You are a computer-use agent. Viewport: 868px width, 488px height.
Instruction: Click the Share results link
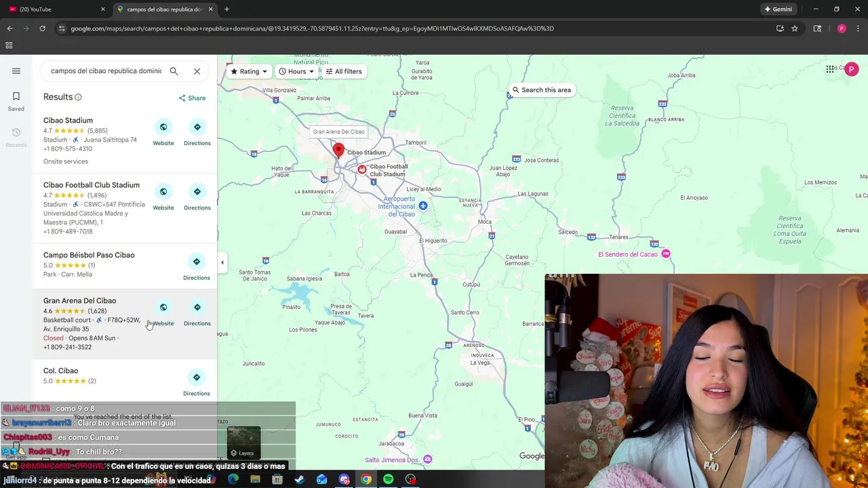click(x=192, y=98)
